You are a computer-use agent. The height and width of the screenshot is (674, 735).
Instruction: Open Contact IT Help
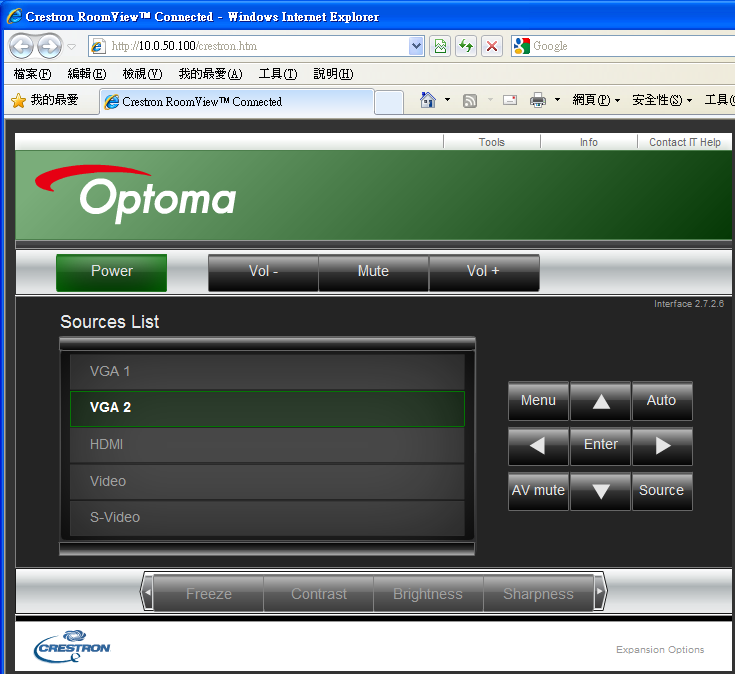tap(684, 142)
